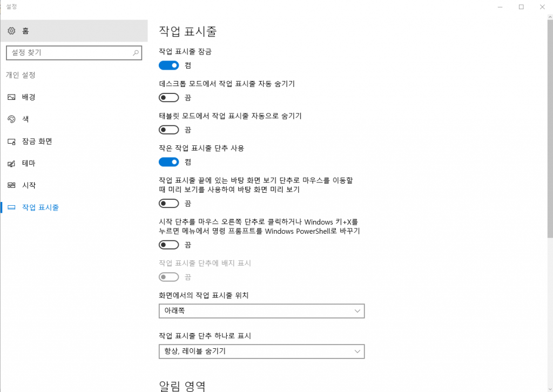The height and width of the screenshot is (392, 553).
Task: Select the 색 palette icon
Action: point(11,119)
